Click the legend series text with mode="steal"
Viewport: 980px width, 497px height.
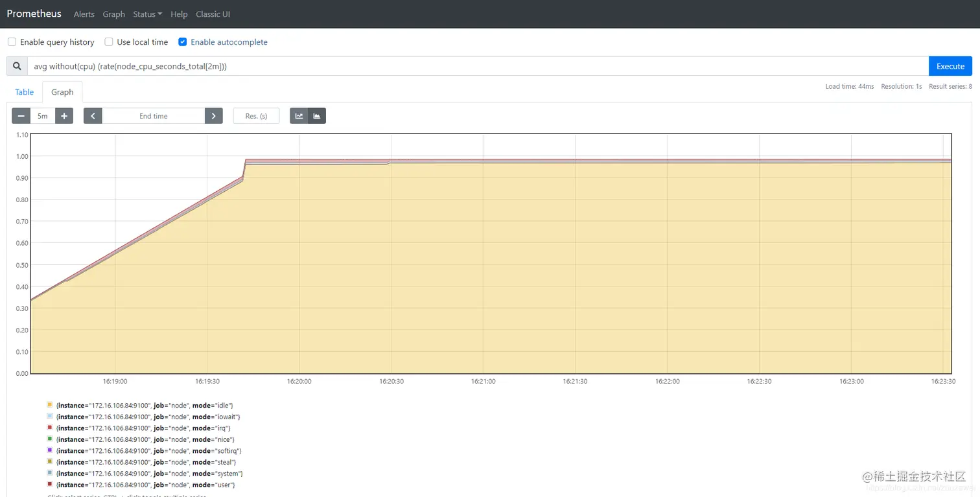(x=146, y=462)
